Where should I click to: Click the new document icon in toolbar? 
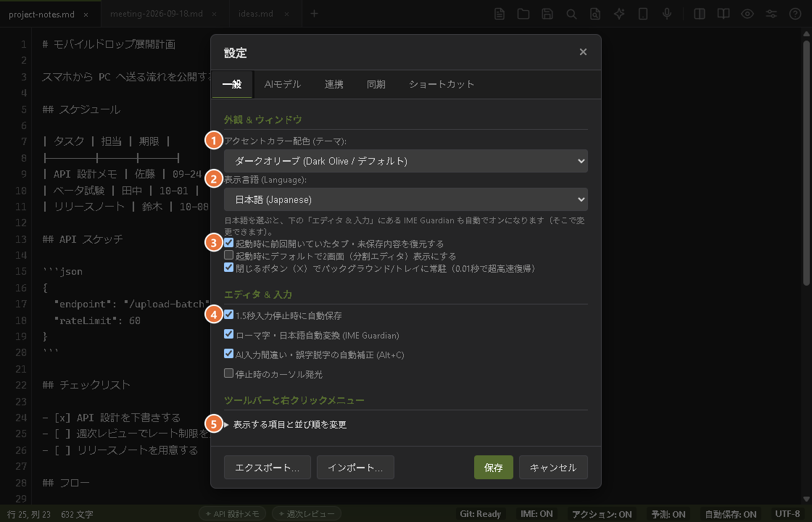click(x=500, y=14)
